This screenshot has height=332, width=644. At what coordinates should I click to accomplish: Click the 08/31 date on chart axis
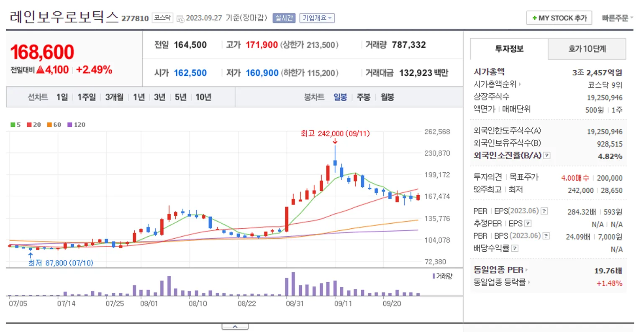pos(294,304)
